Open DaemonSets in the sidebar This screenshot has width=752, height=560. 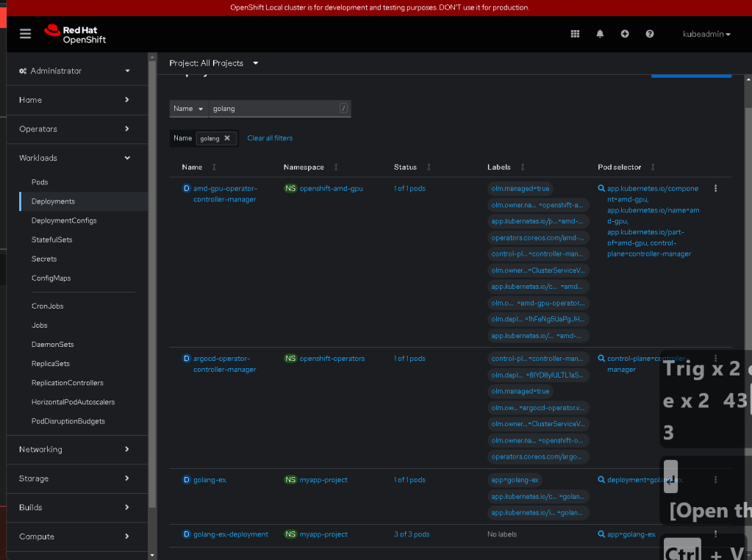coord(53,344)
